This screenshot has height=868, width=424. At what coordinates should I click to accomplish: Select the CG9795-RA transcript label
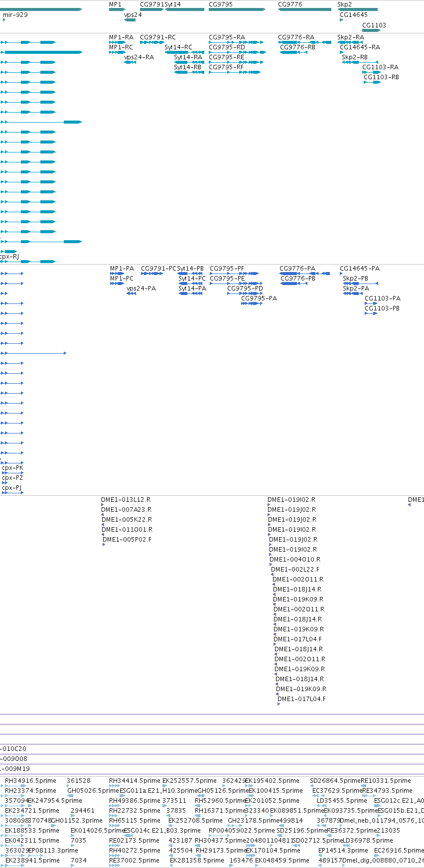point(227,37)
